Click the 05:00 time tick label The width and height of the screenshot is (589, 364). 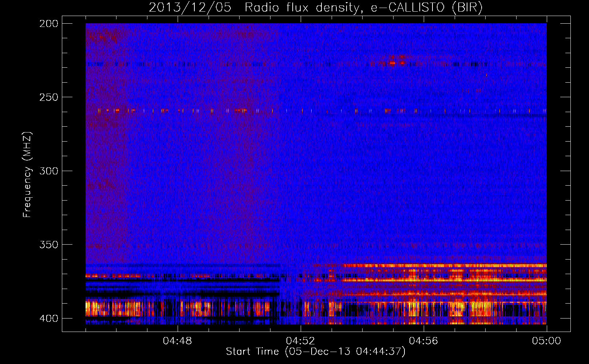[x=546, y=341]
